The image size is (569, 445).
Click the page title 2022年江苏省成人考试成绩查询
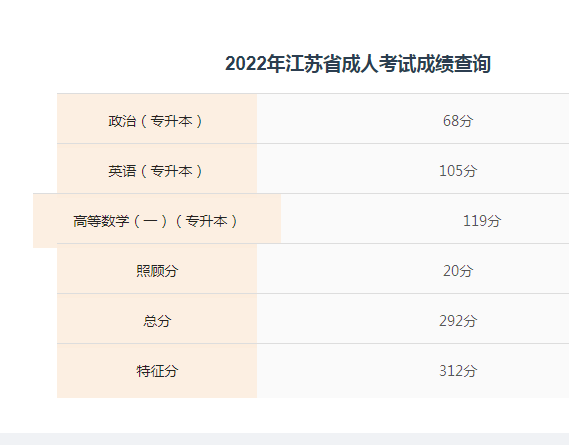click(x=357, y=64)
